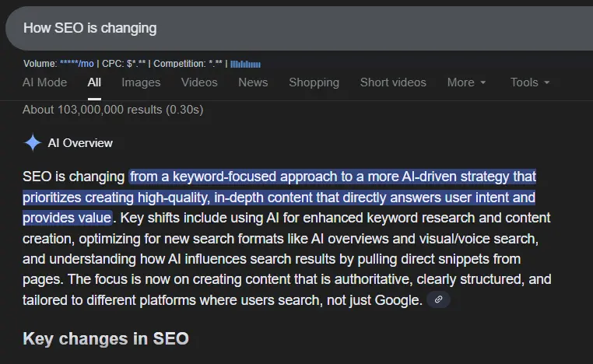The width and height of the screenshot is (593, 364).
Task: Open the Images tab
Action: (x=141, y=82)
